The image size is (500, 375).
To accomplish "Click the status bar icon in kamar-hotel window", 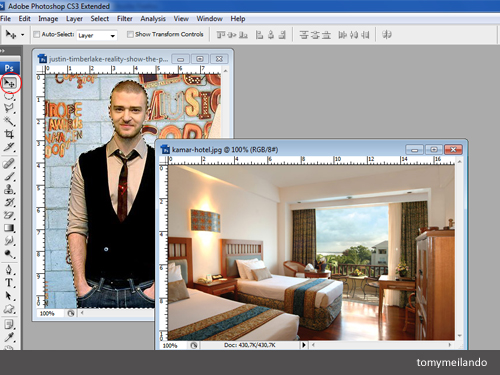I will 194,345.
